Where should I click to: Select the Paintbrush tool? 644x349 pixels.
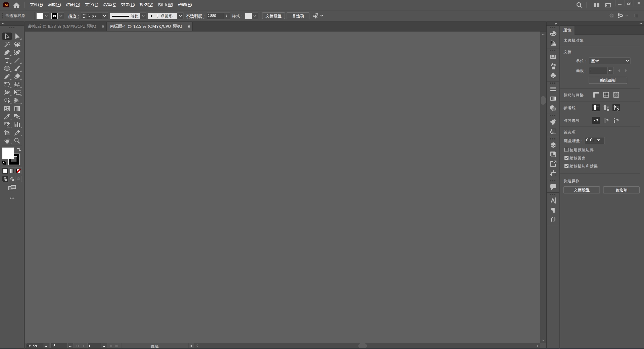[x=17, y=68]
